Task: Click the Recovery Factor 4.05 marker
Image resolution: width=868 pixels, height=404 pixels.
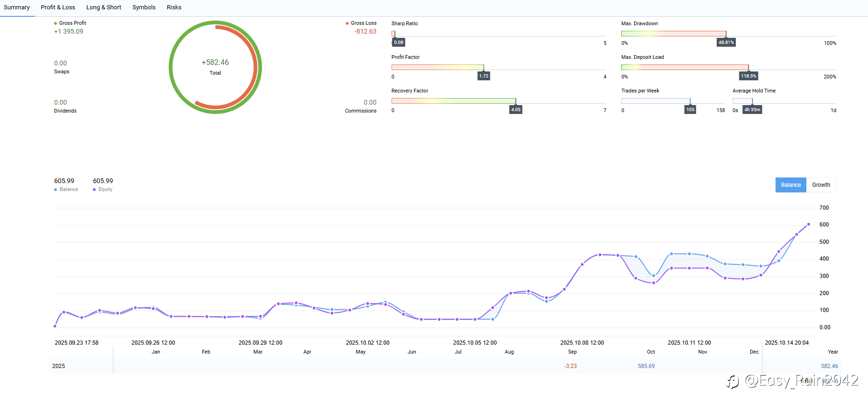Action: click(x=516, y=110)
